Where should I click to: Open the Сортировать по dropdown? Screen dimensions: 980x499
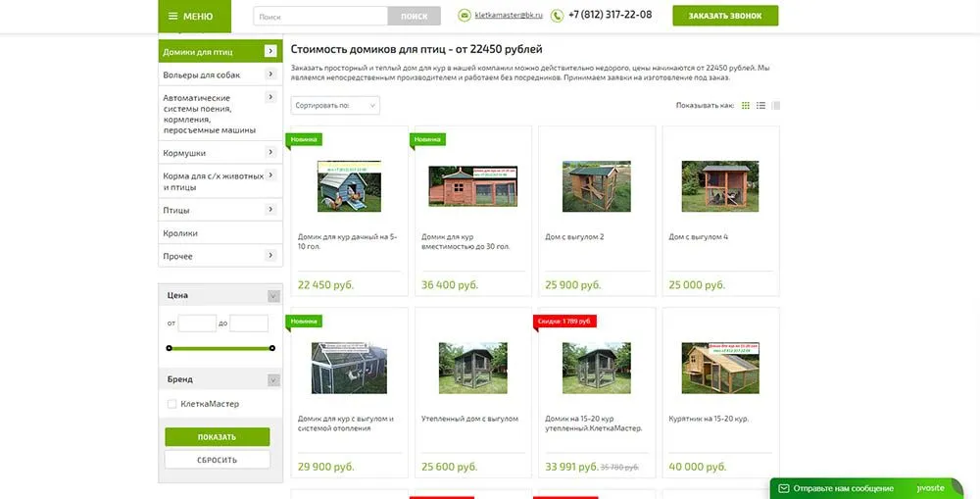(x=335, y=105)
